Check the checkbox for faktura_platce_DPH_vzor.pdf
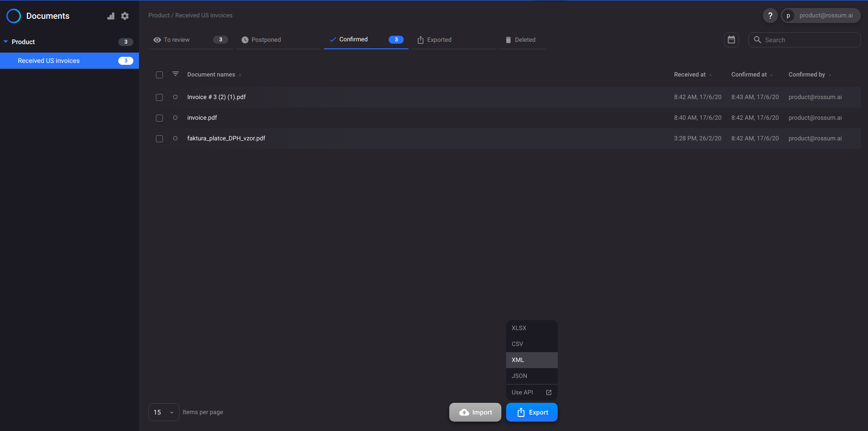Viewport: 868px width, 431px height. tap(159, 139)
